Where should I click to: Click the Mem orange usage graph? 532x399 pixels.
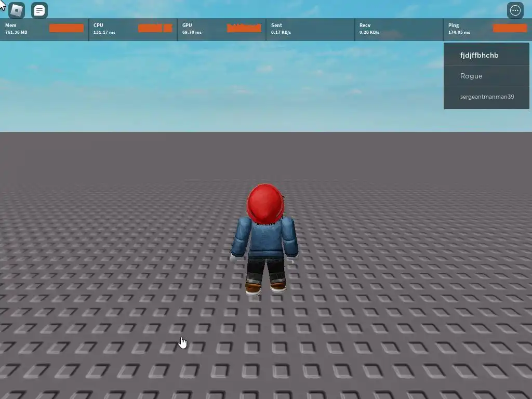(x=66, y=28)
